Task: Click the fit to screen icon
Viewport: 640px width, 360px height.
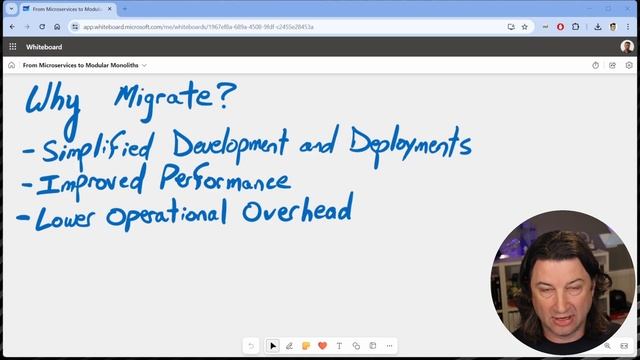Action: click(624, 346)
